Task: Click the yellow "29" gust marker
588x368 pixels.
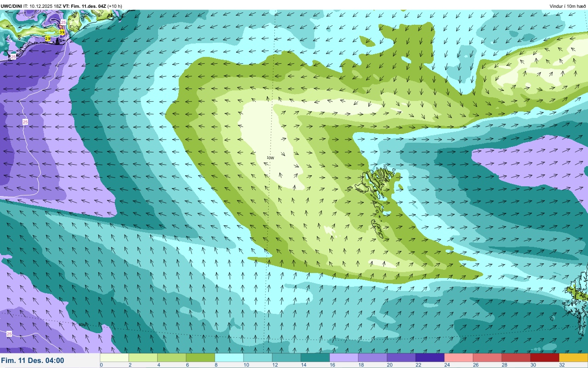Action: 48,39
